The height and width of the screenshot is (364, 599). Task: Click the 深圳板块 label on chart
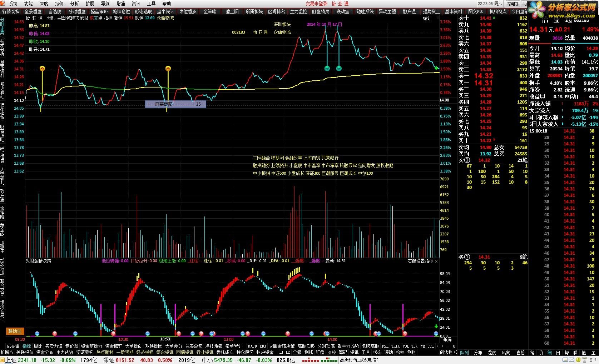coord(282,24)
